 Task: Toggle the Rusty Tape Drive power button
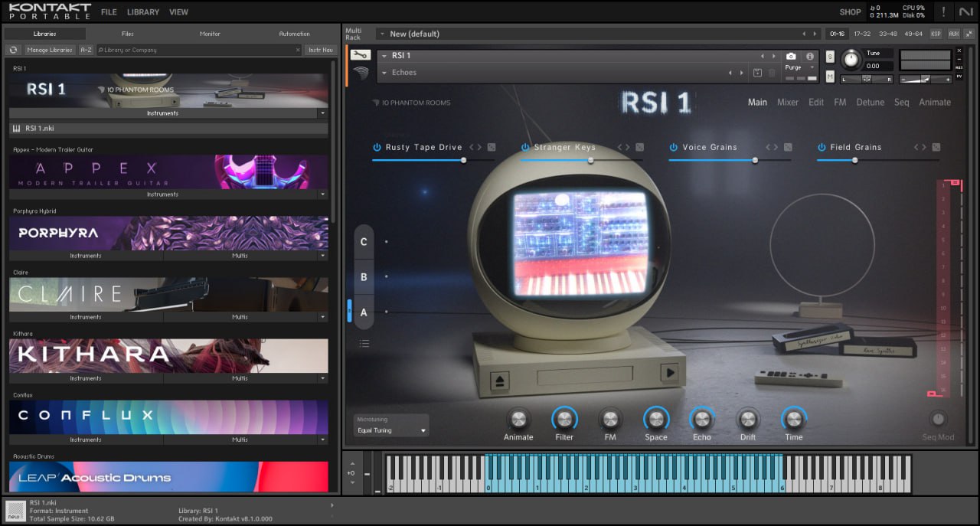pyautogui.click(x=377, y=147)
